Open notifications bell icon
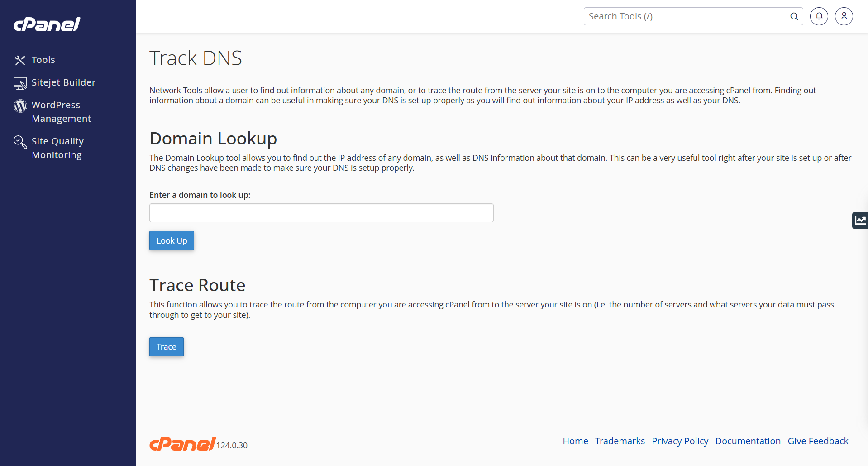The image size is (868, 466). click(819, 16)
